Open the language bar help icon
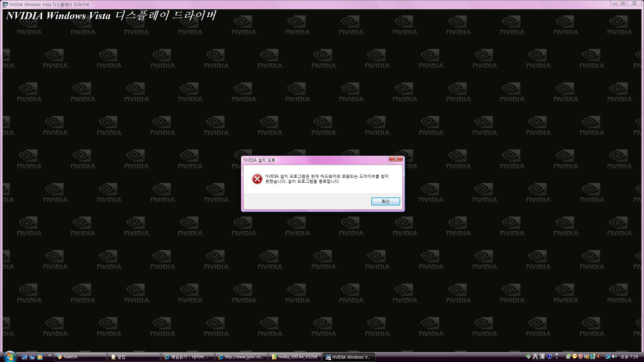Screen dimensions: 644x362 [x=549, y=356]
